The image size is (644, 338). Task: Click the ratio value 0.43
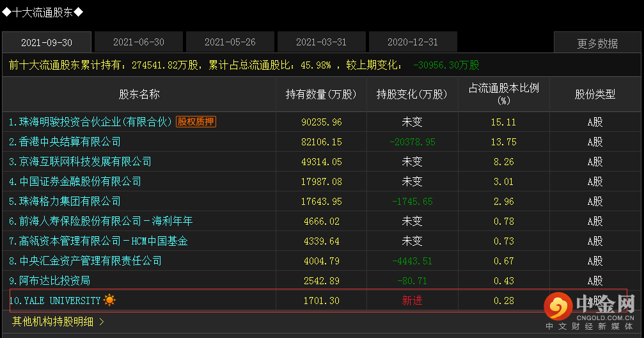(x=503, y=281)
